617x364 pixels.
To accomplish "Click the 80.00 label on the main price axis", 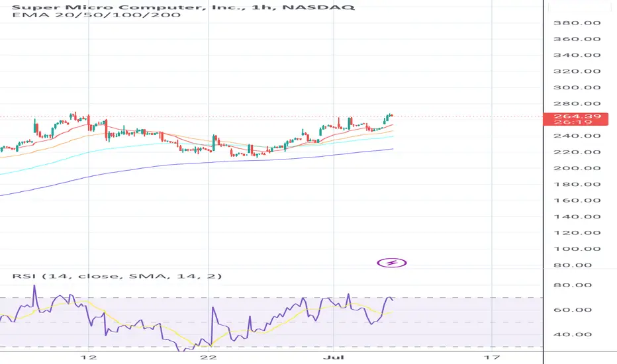I will click(x=573, y=265).
